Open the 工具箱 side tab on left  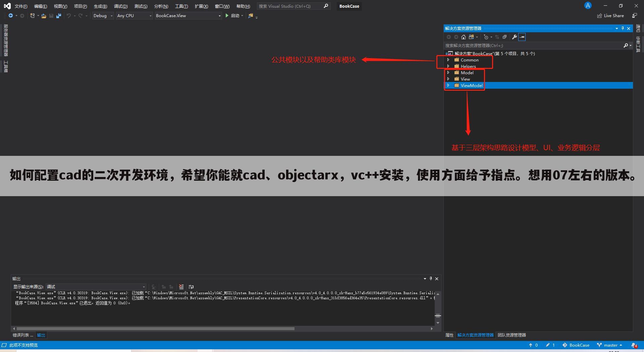tap(6, 67)
